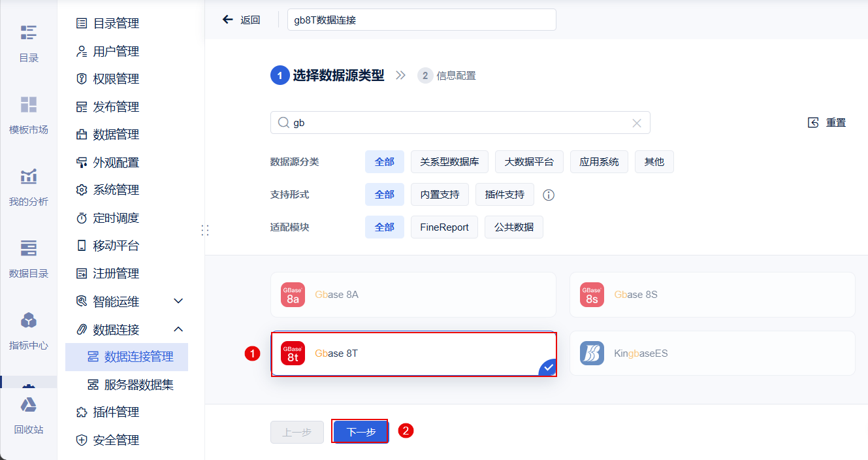868x460 pixels.
Task: Click the 系统管理 gear icon
Action: (82, 190)
